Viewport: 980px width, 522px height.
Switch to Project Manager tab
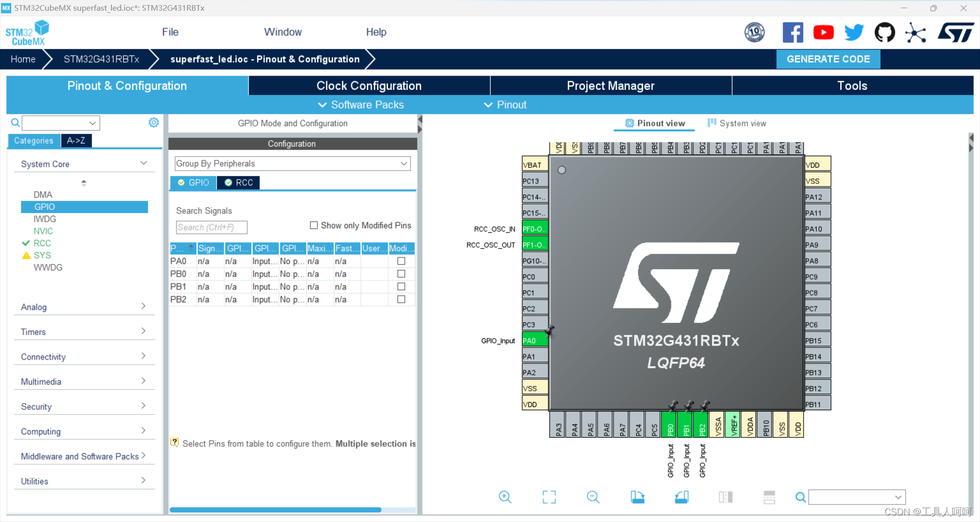tap(610, 86)
